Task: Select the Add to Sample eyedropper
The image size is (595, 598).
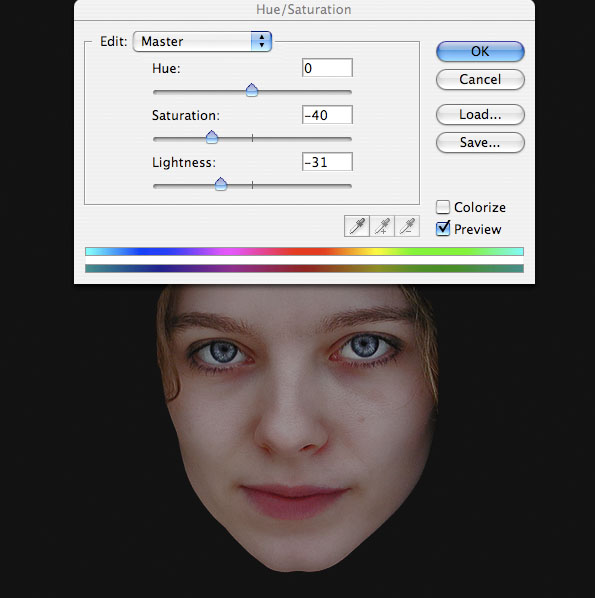Action: pyautogui.click(x=382, y=226)
